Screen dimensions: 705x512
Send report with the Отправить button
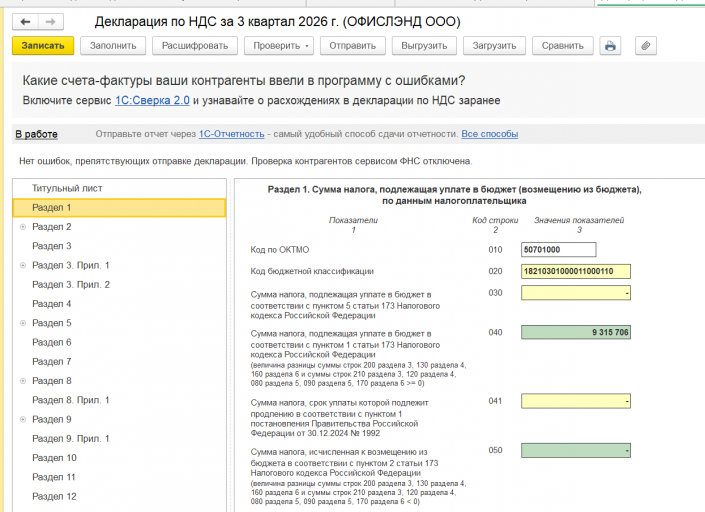(x=352, y=46)
